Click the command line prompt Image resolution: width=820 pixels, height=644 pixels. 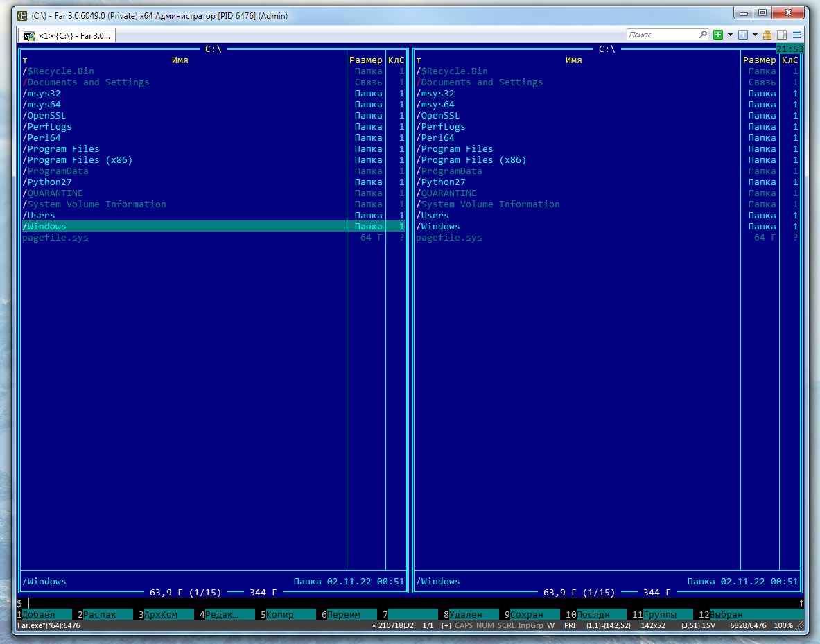410,603
